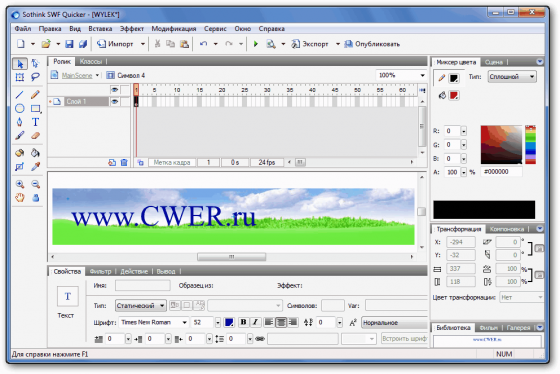Click the hex color #000000 field

[x=501, y=172]
